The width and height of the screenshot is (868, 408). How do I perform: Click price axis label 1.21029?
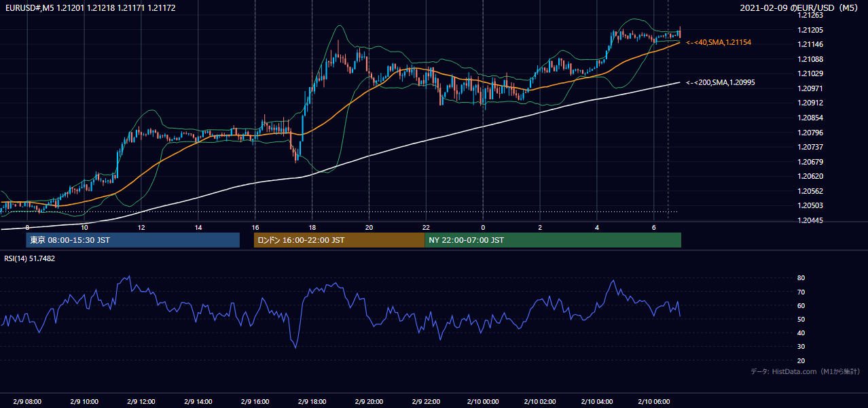click(x=810, y=73)
